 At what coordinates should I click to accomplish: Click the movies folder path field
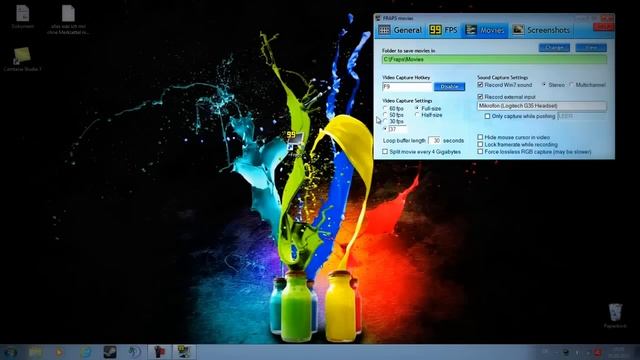point(494,60)
